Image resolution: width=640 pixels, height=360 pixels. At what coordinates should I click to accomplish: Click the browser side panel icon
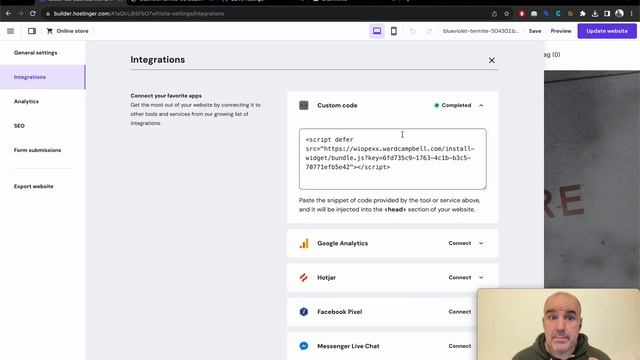607,13
